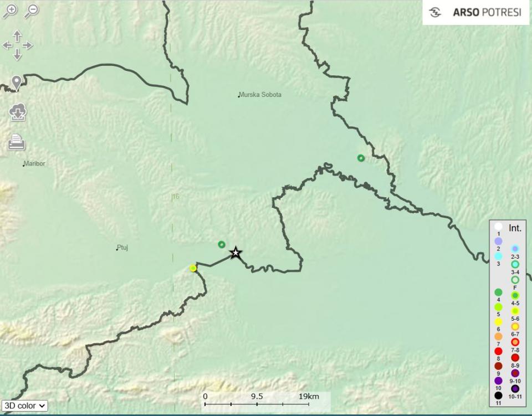Click the zoom out magnifier icon
Viewport: 532px width, 416px height.
pos(32,11)
